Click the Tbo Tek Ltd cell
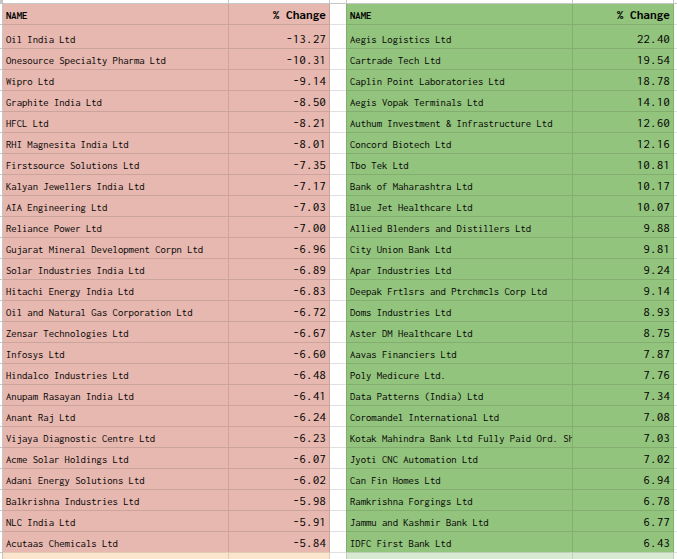 coord(459,166)
